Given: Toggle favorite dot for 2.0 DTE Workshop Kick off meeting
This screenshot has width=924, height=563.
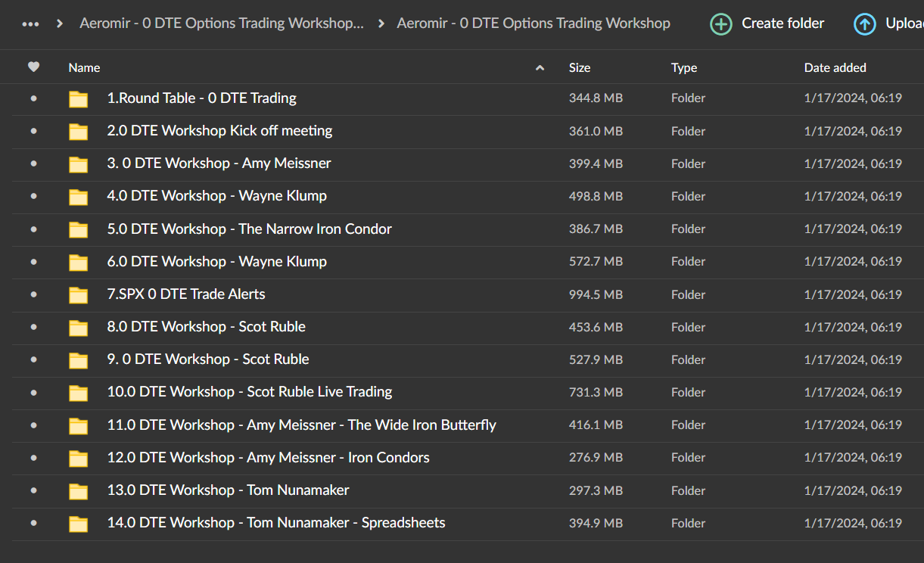Looking at the screenshot, I should (33, 131).
